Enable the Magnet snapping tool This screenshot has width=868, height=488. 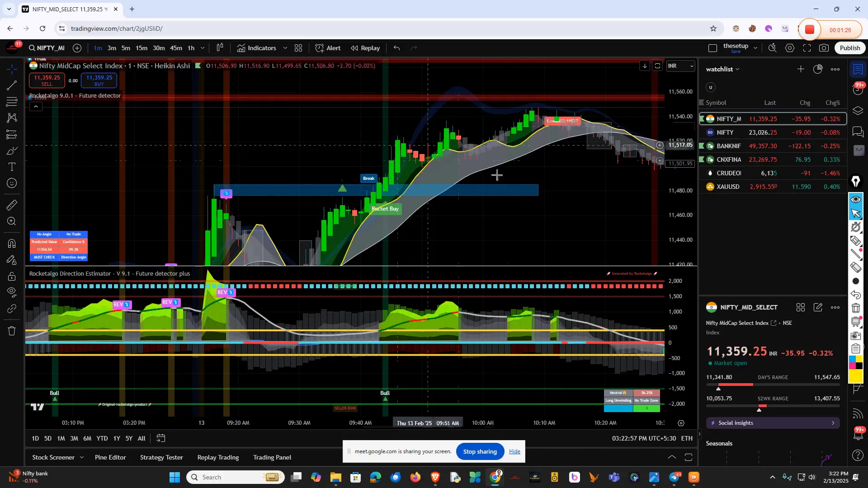coord(11,243)
